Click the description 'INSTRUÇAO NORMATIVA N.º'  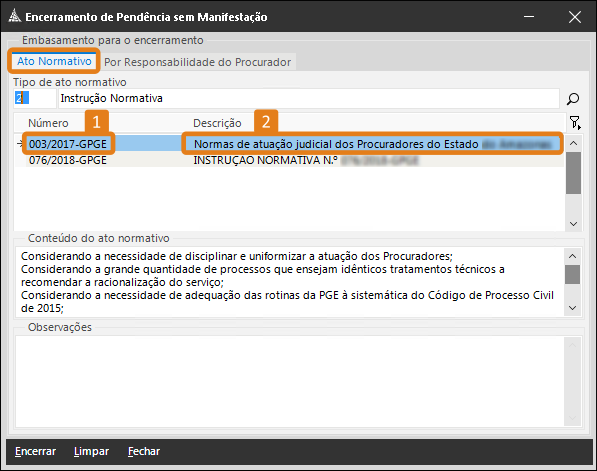pyautogui.click(x=265, y=160)
